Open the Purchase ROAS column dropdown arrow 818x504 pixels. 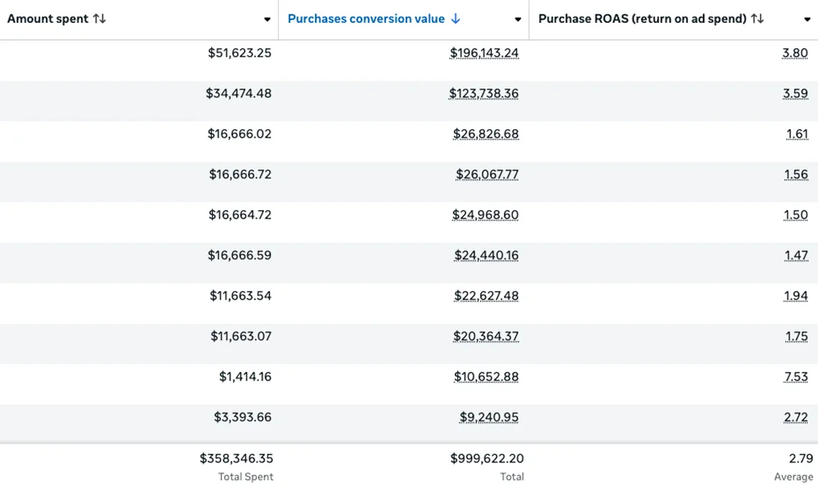tap(807, 20)
